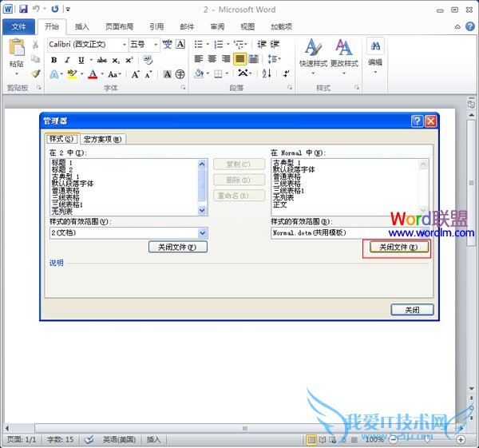Open the font size dropdown

click(x=156, y=45)
